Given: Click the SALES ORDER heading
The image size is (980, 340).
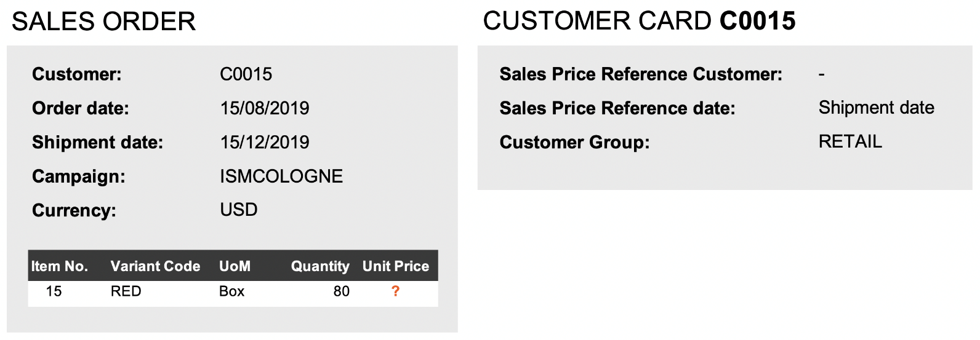Looking at the screenshot, I should point(103,22).
